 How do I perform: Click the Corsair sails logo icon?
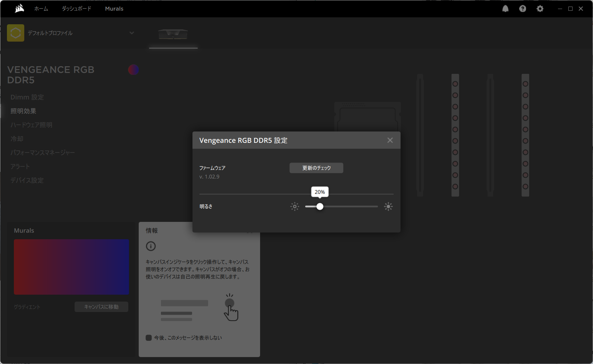point(19,8)
